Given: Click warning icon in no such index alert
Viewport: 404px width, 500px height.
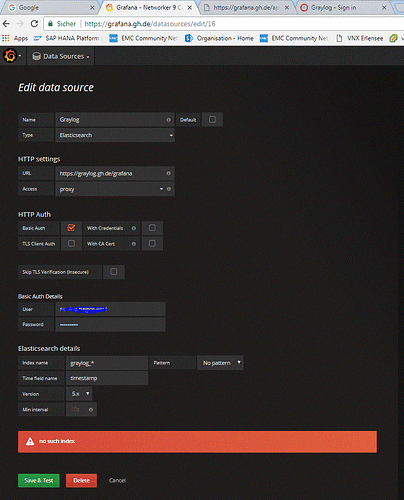Looking at the screenshot, I should pyautogui.click(x=30, y=441).
